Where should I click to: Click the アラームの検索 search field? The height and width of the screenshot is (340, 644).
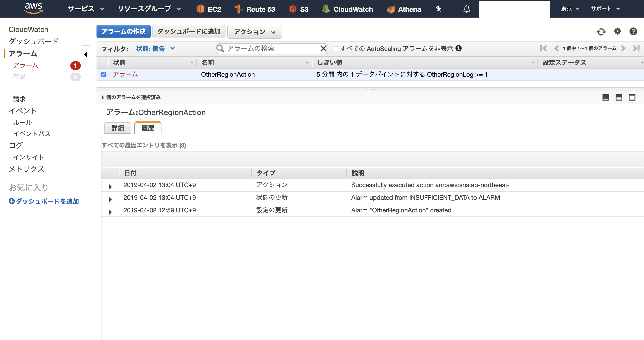272,48
